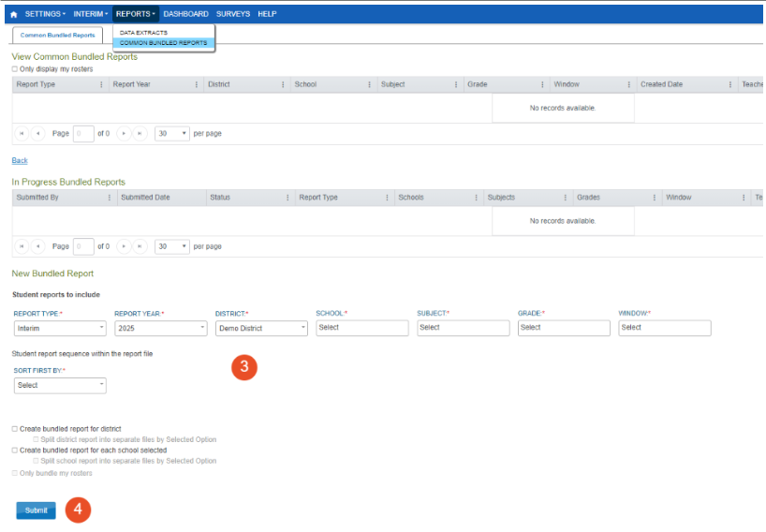Go to last page in top pager
The height and width of the screenshot is (532, 766).
[140, 133]
